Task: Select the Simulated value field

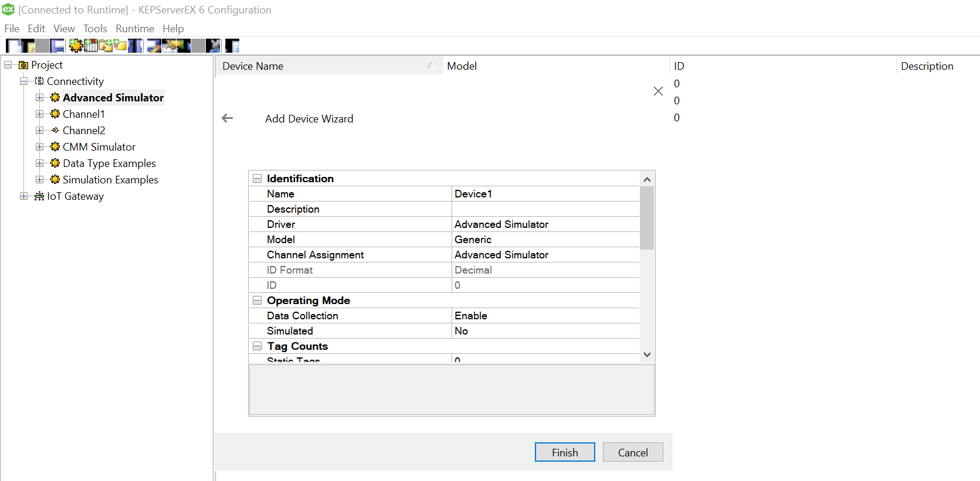Action: [x=545, y=331]
